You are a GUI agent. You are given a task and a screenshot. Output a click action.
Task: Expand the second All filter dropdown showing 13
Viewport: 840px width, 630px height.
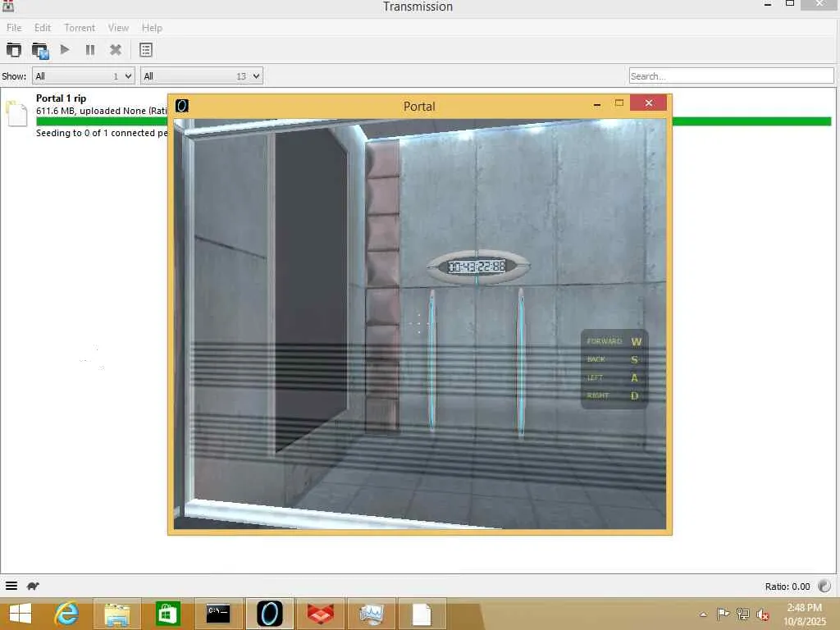202,76
